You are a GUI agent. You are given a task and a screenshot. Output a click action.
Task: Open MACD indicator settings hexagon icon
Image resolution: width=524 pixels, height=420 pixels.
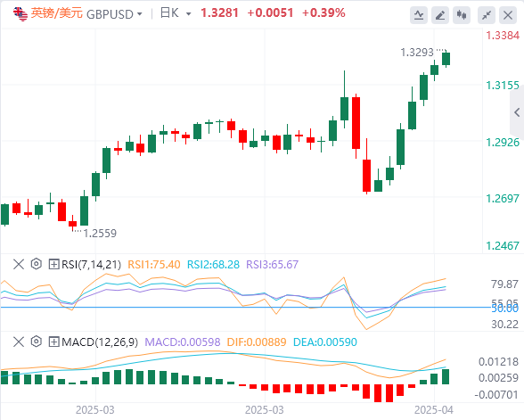36,342
